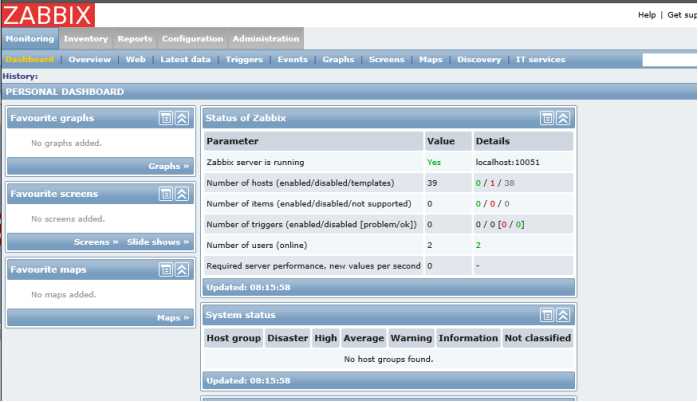Collapse the Status of Zabbix widget
Screen dimensions: 698x402
tap(563, 118)
